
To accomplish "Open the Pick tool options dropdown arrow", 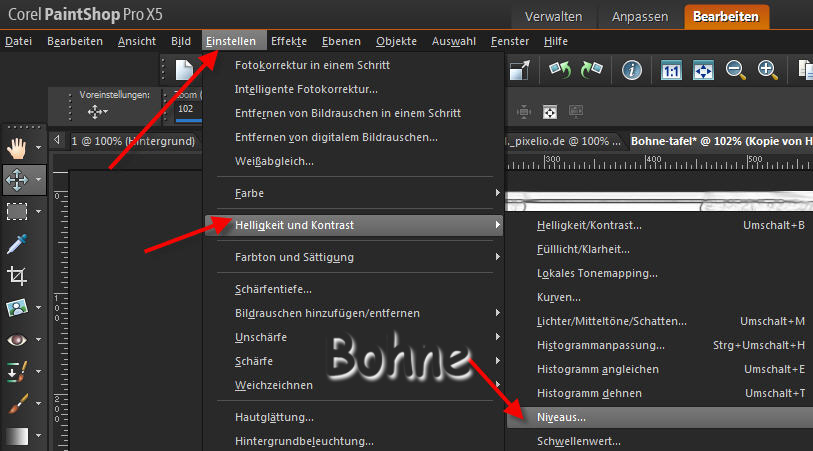I will click(x=38, y=181).
